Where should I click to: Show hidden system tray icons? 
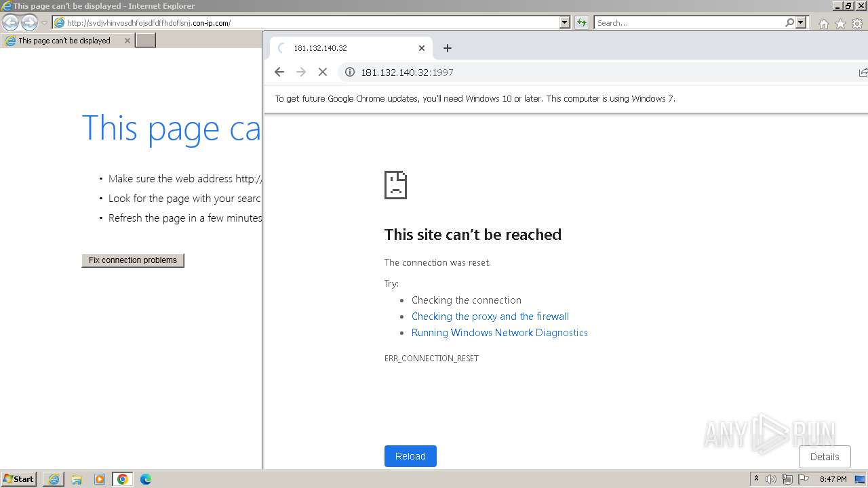(756, 479)
